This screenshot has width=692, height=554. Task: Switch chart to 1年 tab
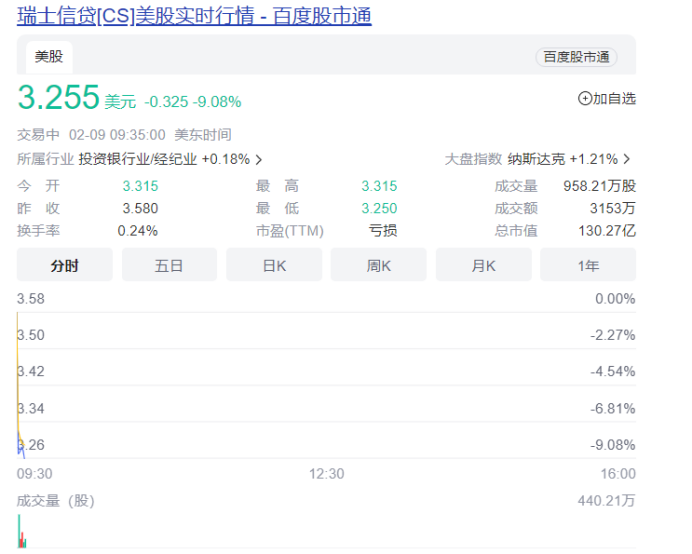pyautogui.click(x=588, y=265)
